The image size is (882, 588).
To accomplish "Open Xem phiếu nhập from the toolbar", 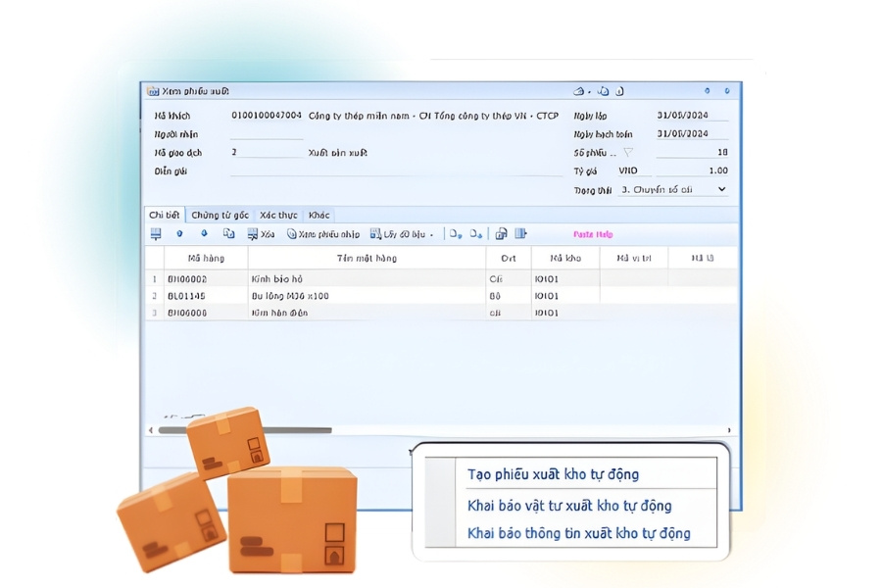I will (323, 234).
